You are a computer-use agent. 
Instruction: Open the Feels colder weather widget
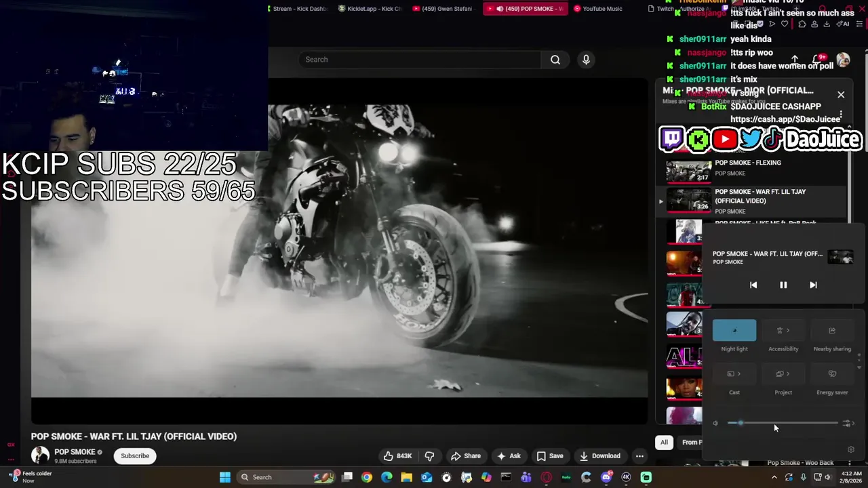(31, 477)
